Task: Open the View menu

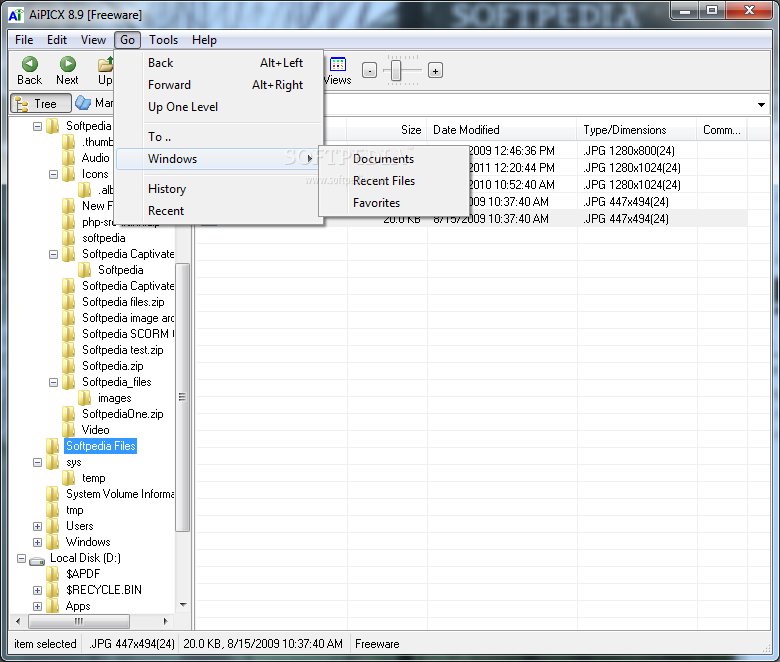Action: 93,40
